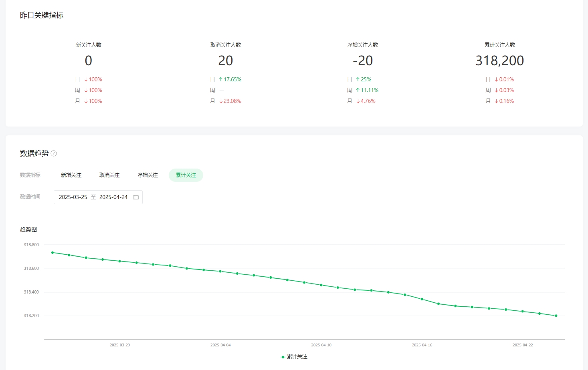Click the 取消关注人数 value 20
Image resolution: width=588 pixels, height=370 pixels.
226,60
